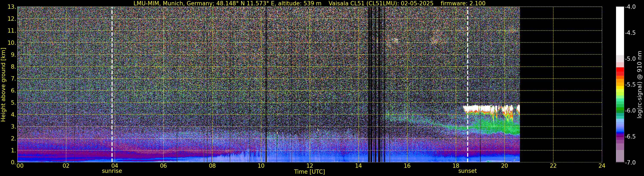The height and width of the screenshot is (176, 644).
Task: Click the x-axis tick label 06
Action: pyautogui.click(x=163, y=166)
